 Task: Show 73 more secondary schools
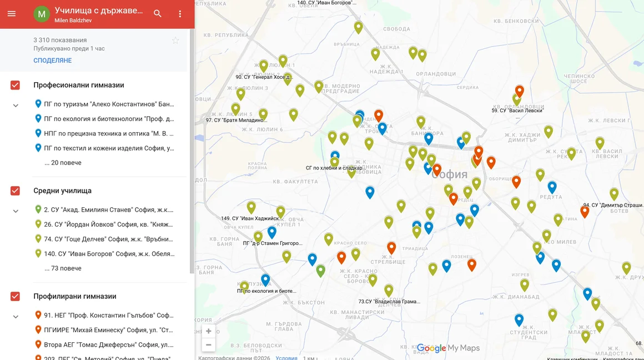click(63, 268)
